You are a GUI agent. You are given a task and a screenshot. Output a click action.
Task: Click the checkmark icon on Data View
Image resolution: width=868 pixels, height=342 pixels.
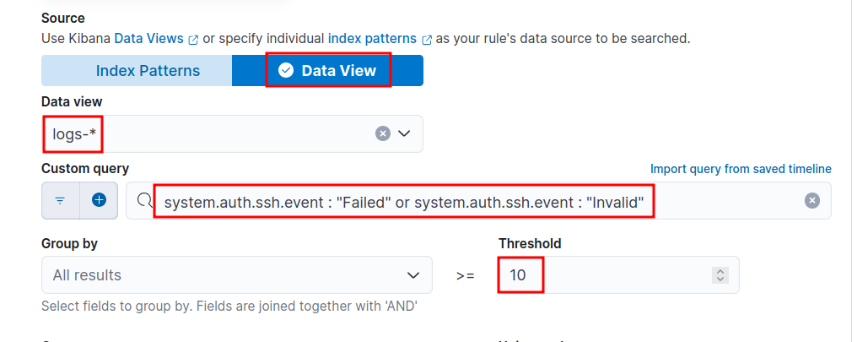point(286,71)
